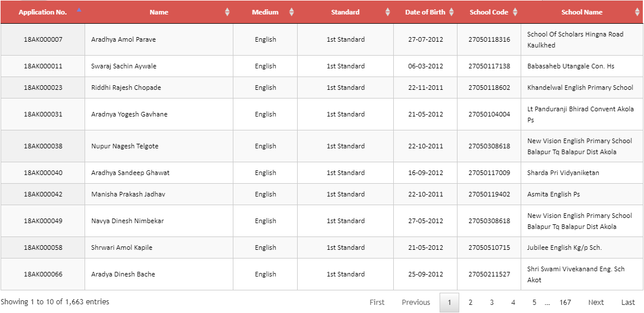
Task: Select the row for Nupur Nagesh Telgote
Action: coord(322,146)
